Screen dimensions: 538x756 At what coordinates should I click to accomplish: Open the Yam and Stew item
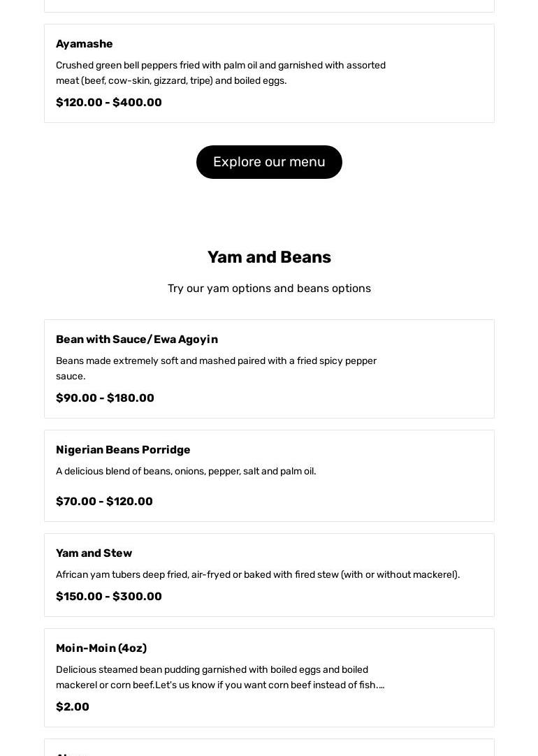click(x=94, y=553)
